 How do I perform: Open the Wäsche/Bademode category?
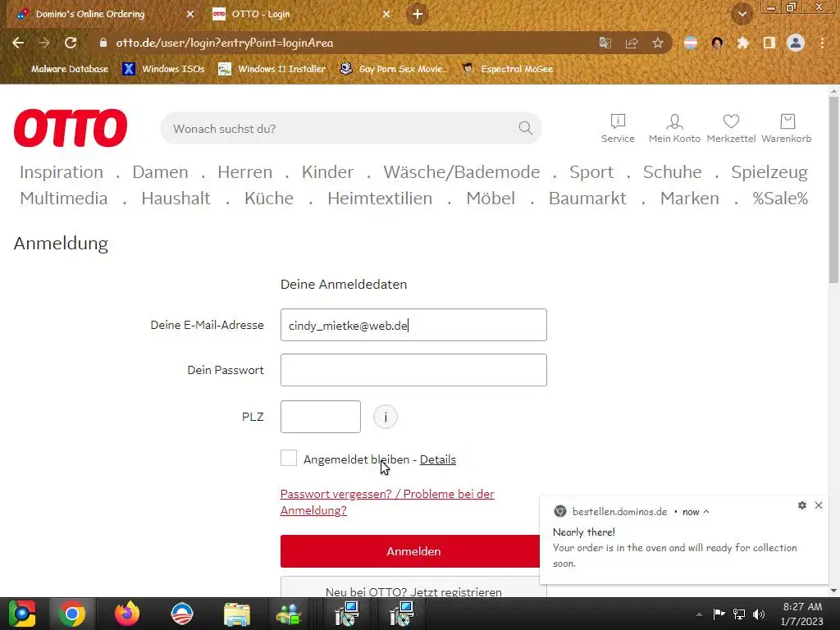pos(461,172)
